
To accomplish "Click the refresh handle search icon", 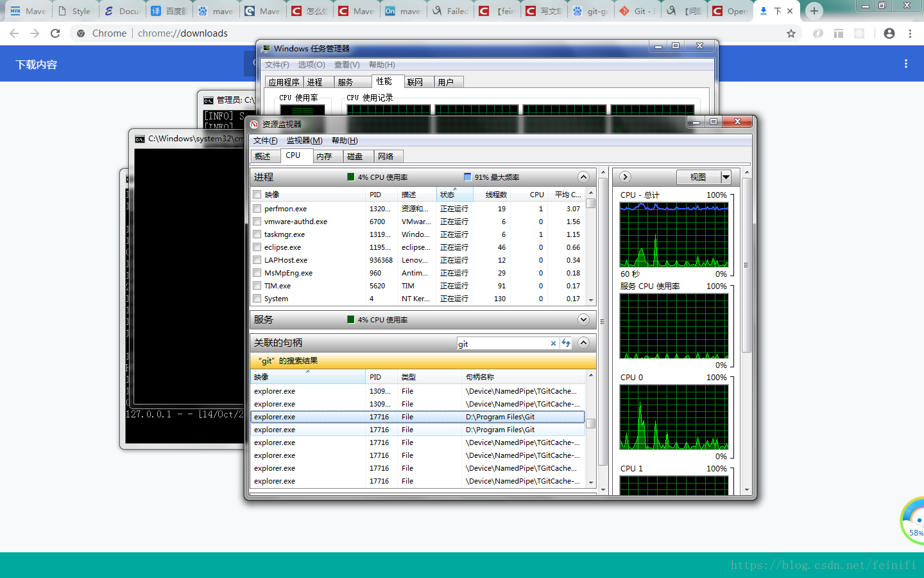I will point(566,344).
